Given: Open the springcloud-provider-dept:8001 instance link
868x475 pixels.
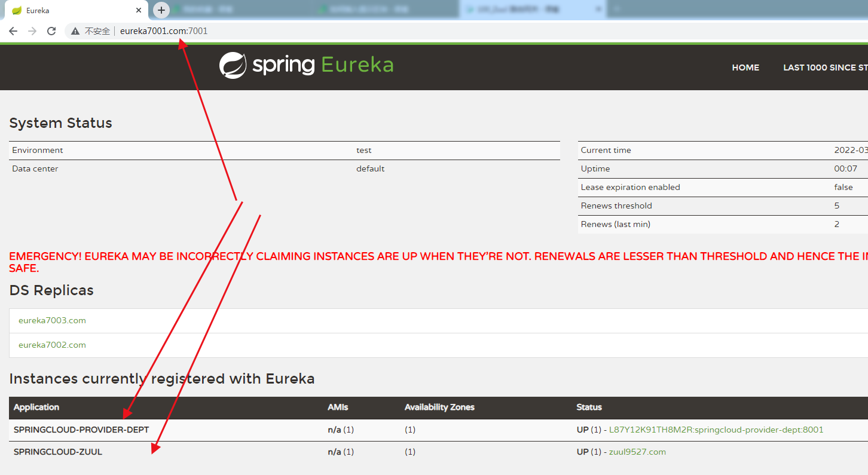Looking at the screenshot, I should pyautogui.click(x=716, y=430).
